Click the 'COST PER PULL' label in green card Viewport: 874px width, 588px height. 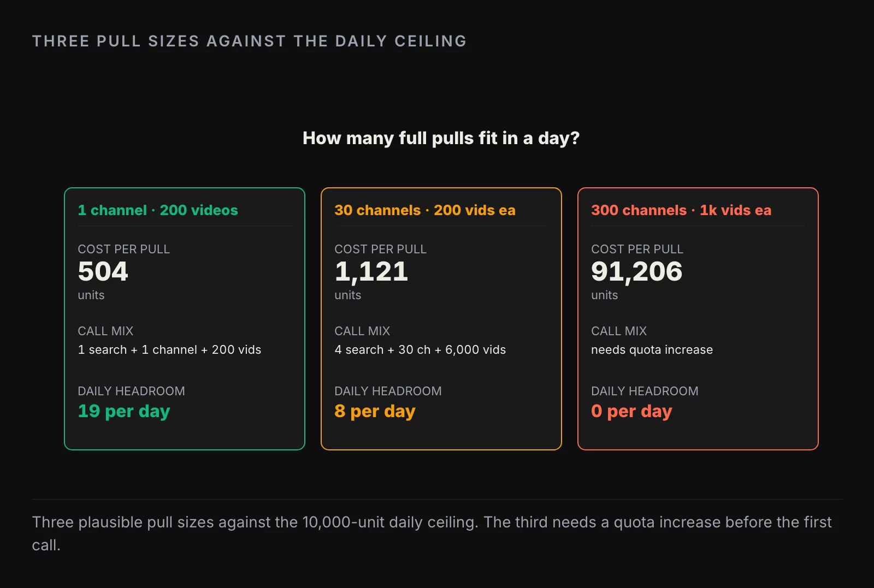tap(124, 250)
